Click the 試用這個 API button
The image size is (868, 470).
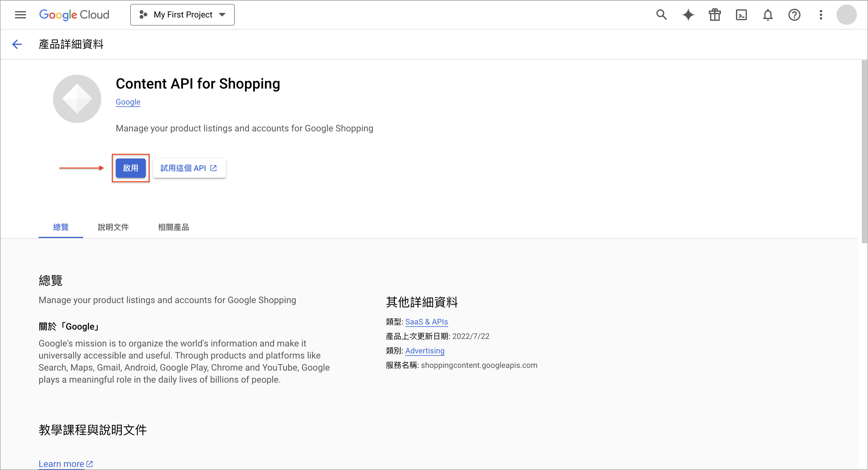189,168
